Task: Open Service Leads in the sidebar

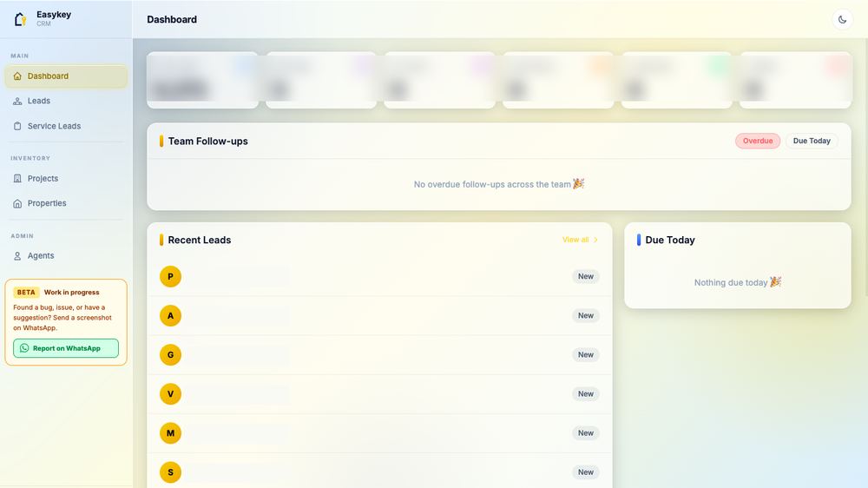Action: click(66, 126)
